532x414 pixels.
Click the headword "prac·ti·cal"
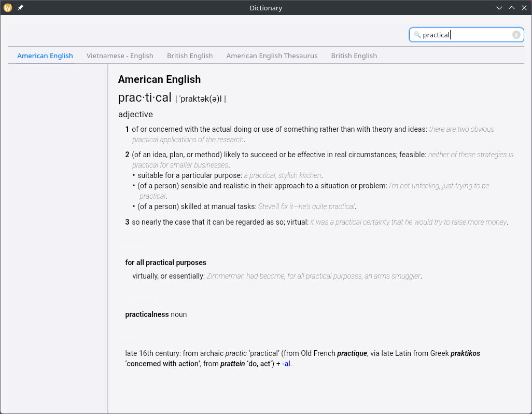coord(145,98)
